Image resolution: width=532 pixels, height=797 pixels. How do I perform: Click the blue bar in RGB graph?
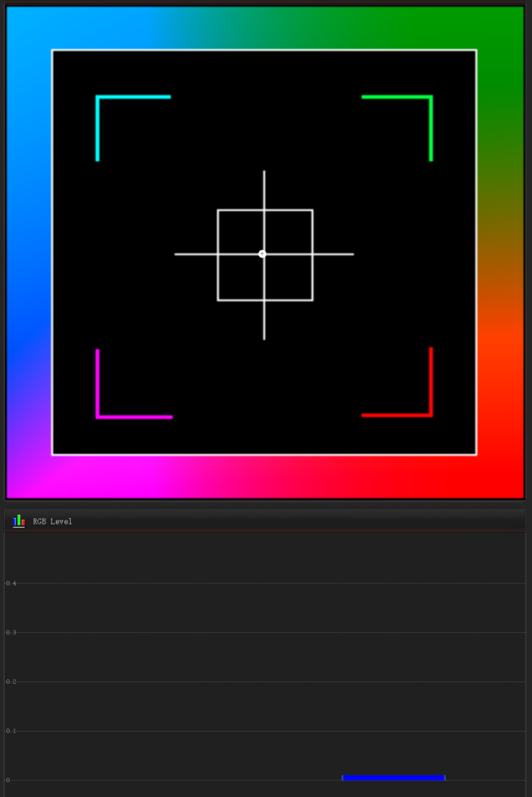393,777
